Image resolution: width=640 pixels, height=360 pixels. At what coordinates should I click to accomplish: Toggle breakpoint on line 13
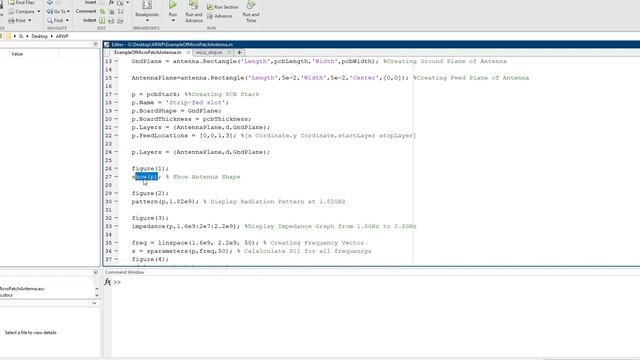tap(116, 61)
